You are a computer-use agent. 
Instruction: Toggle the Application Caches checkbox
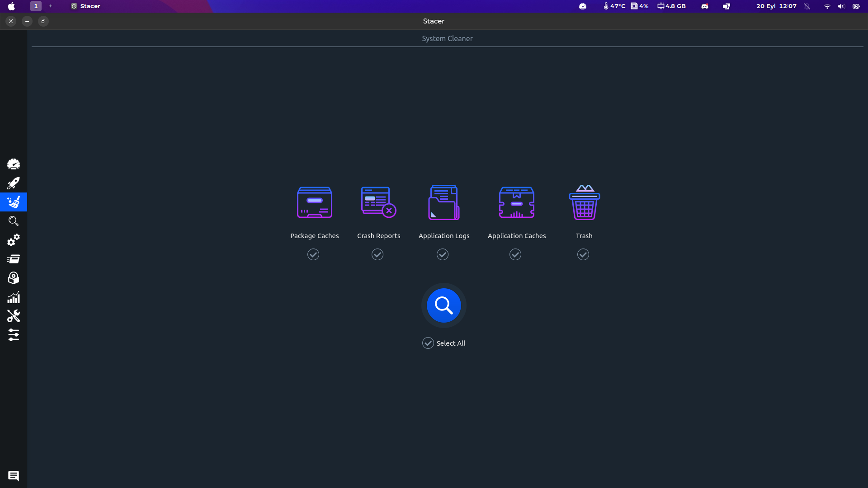[515, 255]
